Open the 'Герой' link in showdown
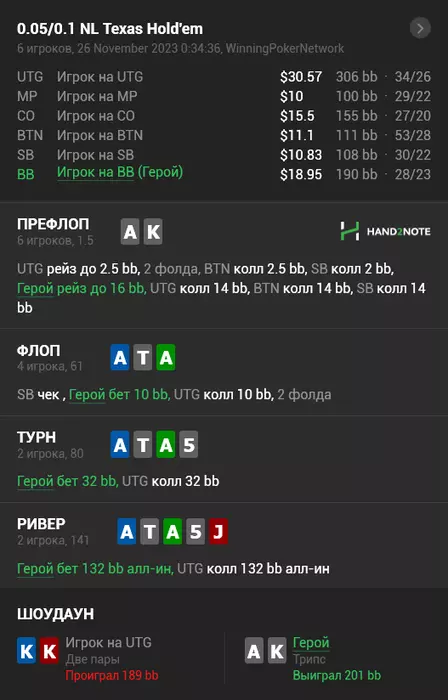The width and height of the screenshot is (448, 700). tap(311, 643)
